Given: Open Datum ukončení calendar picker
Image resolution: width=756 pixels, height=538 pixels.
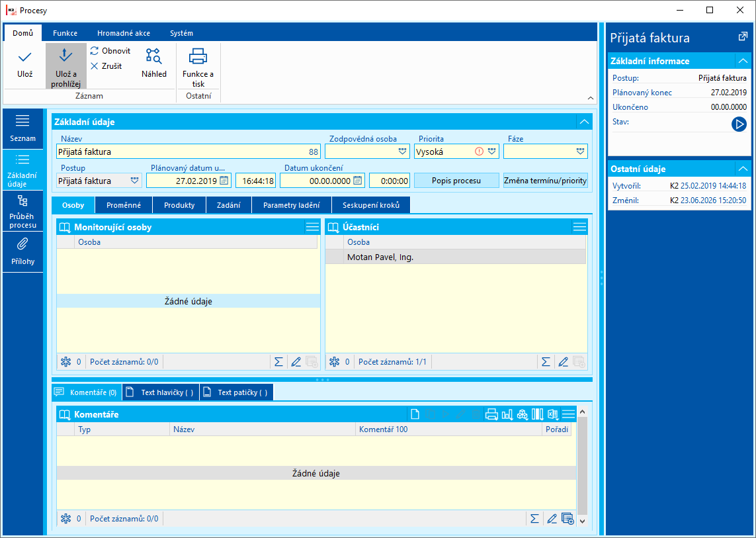Looking at the screenshot, I should point(357,181).
